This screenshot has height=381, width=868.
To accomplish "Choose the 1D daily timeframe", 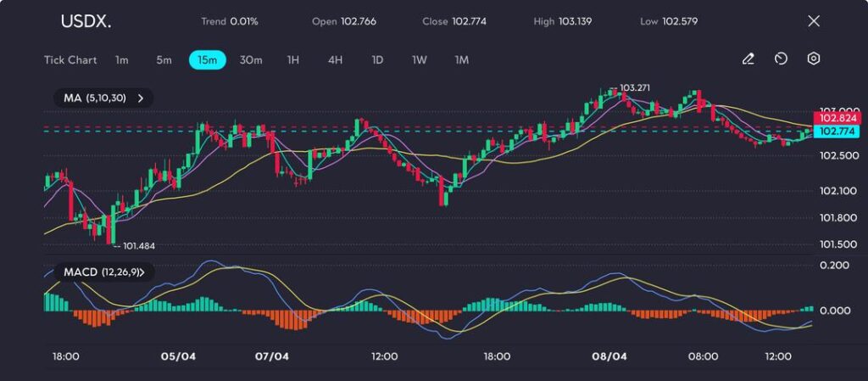I will click(377, 60).
